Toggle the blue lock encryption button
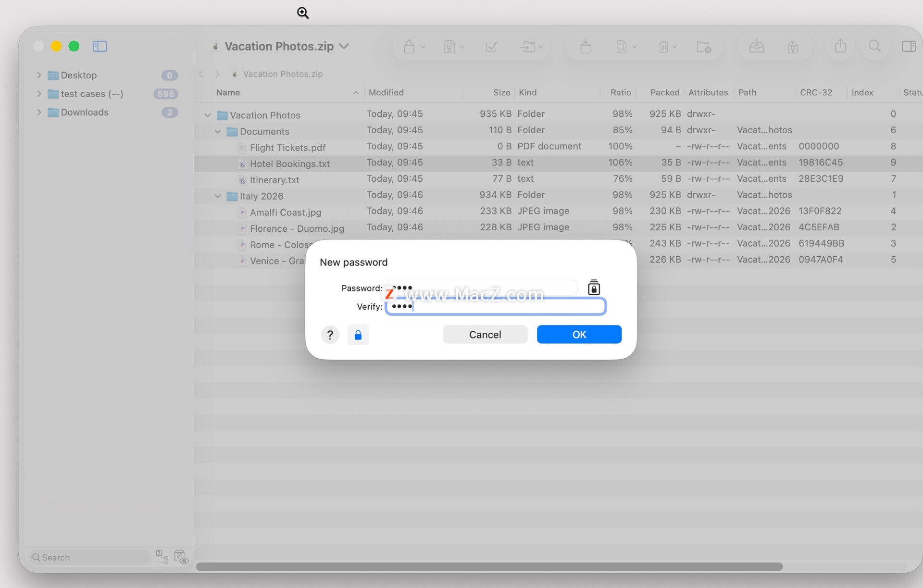This screenshot has height=588, width=923. point(358,335)
